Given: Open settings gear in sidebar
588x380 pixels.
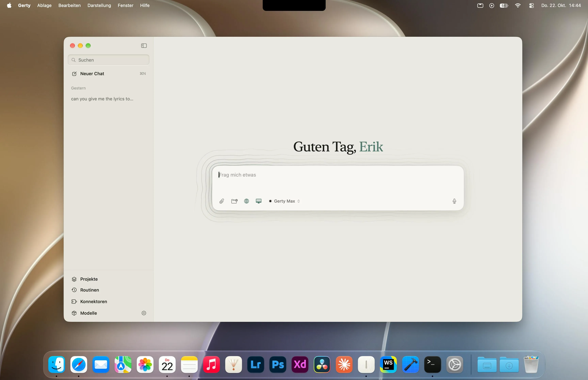Looking at the screenshot, I should click(144, 313).
